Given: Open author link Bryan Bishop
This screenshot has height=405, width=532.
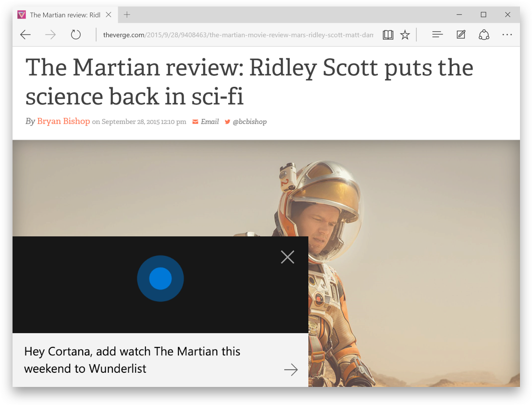Looking at the screenshot, I should coord(64,121).
